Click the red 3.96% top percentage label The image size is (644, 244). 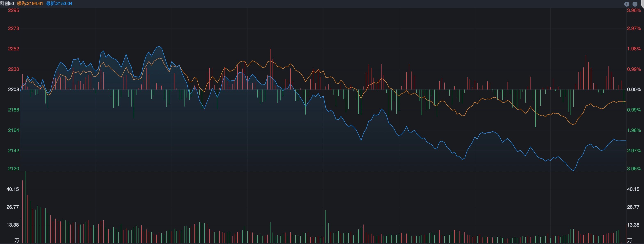click(x=634, y=10)
